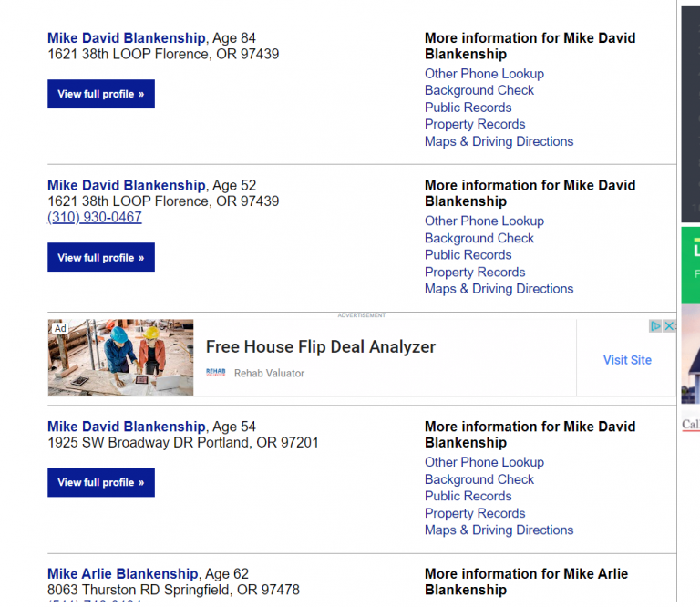Open the construction workers ad image
700x607 pixels.
pos(121,357)
